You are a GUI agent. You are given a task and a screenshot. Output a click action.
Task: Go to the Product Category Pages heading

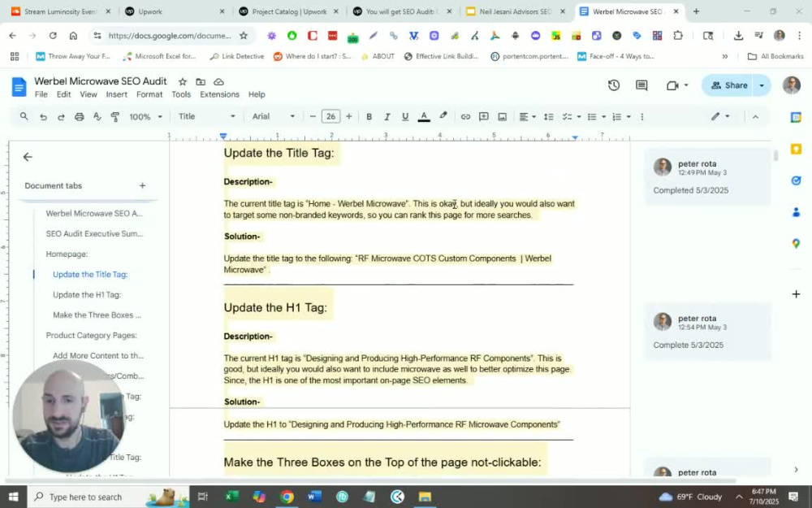point(91,336)
